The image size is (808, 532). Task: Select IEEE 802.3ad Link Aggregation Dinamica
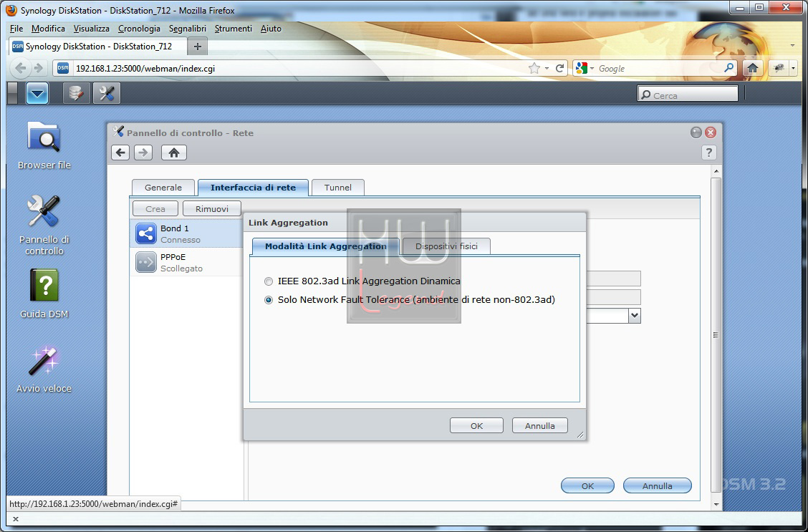[269, 281]
